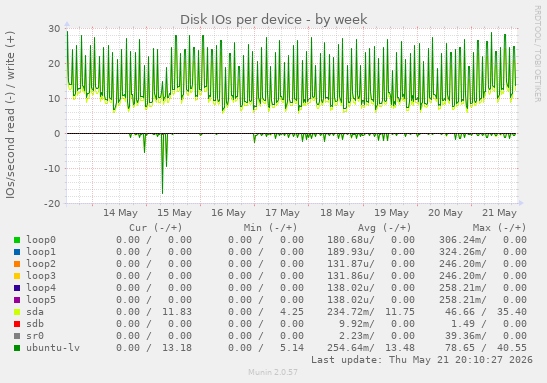This screenshot has height=383, width=547.
Task: Click sda minimum write value 4.25
Action: click(292, 312)
